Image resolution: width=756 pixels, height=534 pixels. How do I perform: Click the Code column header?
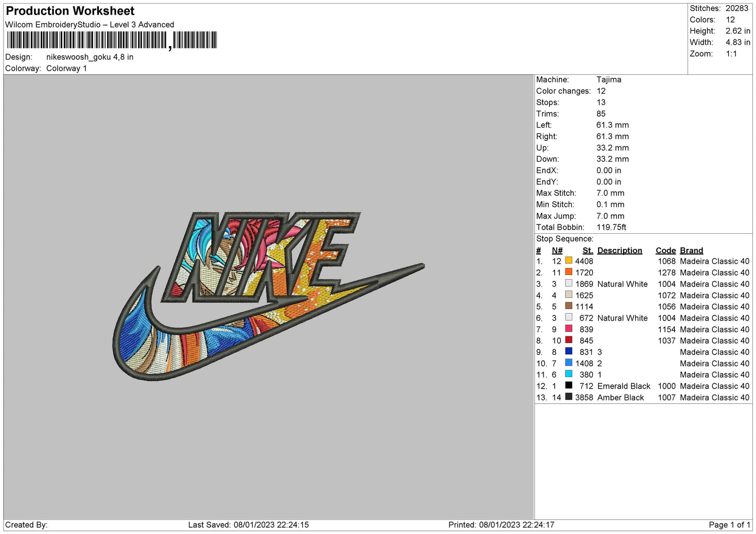[665, 251]
